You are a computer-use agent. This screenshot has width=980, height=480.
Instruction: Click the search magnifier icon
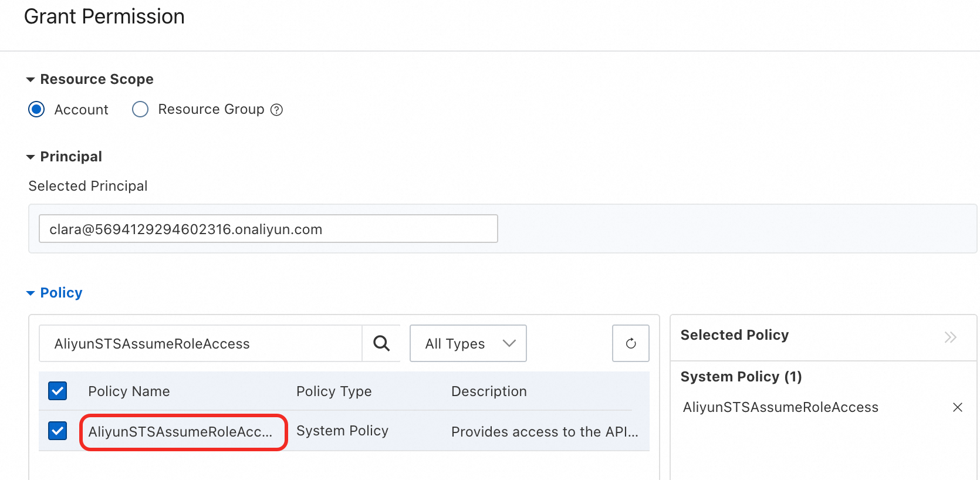pos(381,343)
